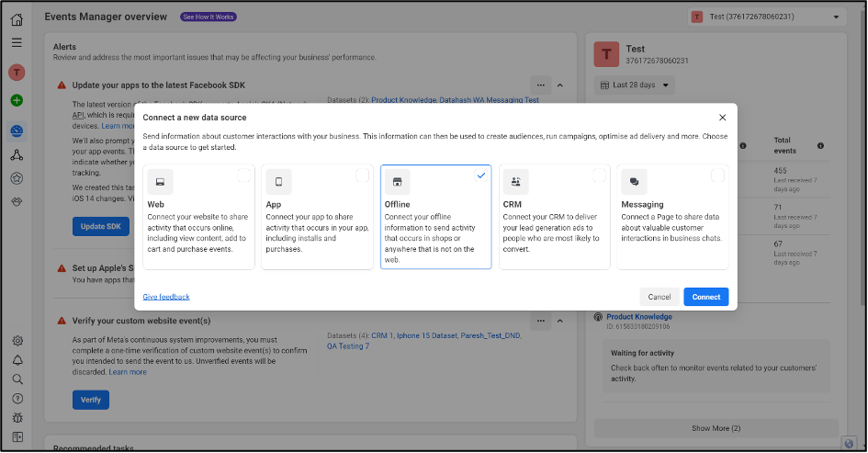
Task: Click the bug report icon in sidebar
Action: (x=17, y=418)
